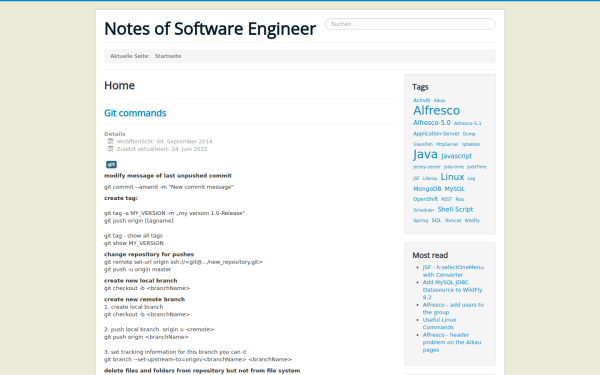The width and height of the screenshot is (600, 375).
Task: Open the Joda-time tag
Action: click(x=453, y=167)
